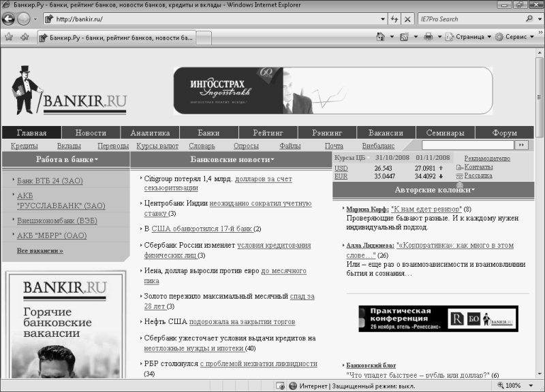The image size is (545, 392).
Task: Click the Internet zone globe icon
Action: coord(293,386)
